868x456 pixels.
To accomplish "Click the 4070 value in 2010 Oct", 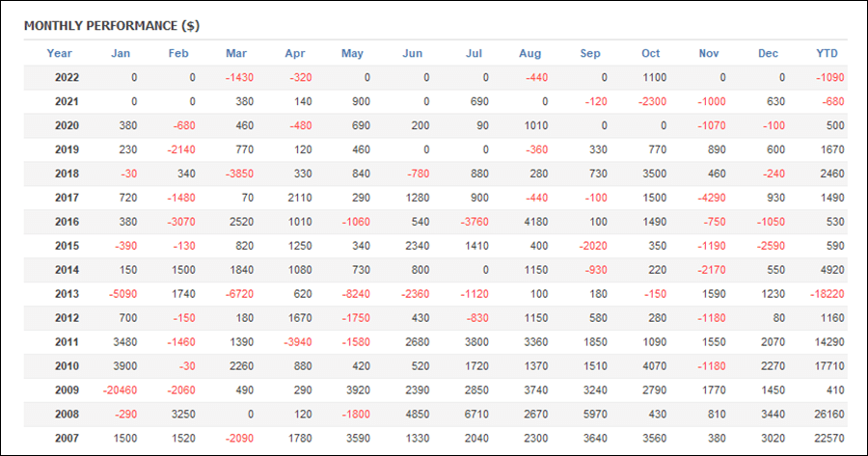I will coord(654,366).
